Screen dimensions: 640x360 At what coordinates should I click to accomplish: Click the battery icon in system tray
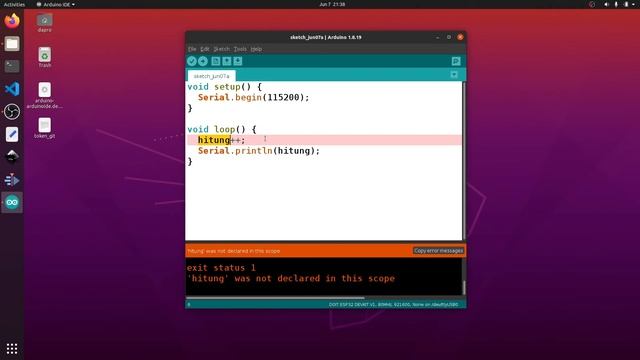[x=626, y=4]
